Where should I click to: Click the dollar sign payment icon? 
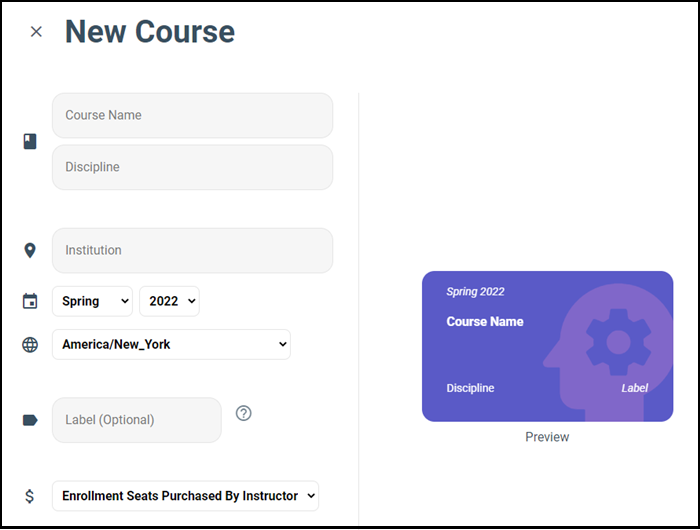(x=30, y=496)
